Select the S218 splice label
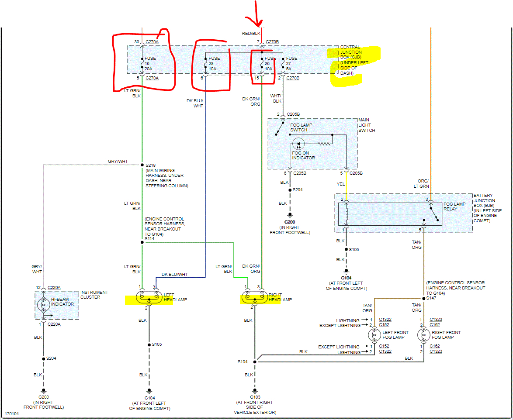 click(151, 165)
